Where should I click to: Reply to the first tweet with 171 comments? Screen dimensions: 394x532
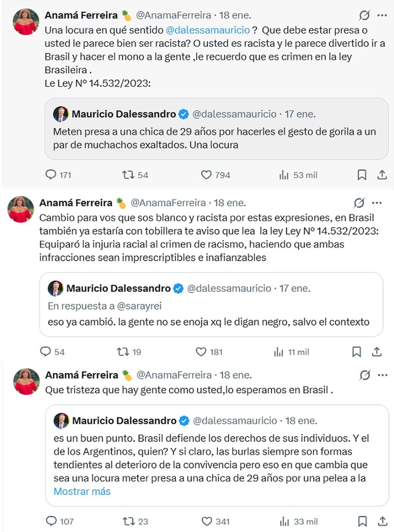[51, 174]
